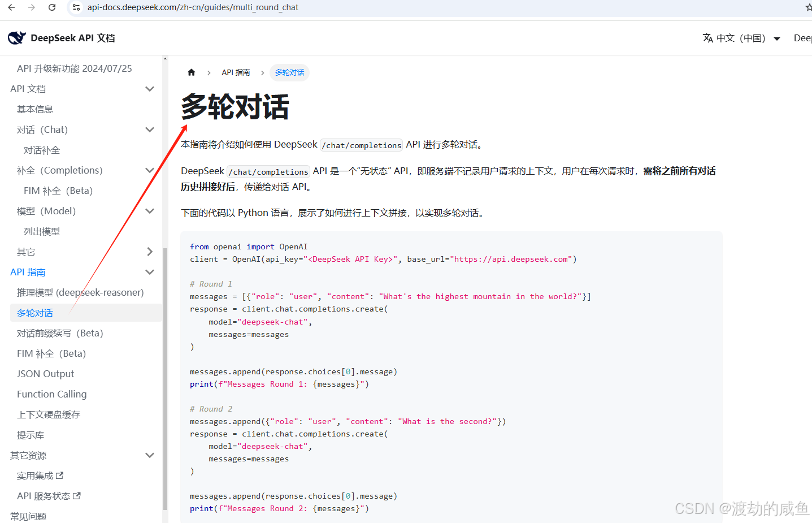Click the address bar URL
The image size is (812, 523).
click(193, 7)
